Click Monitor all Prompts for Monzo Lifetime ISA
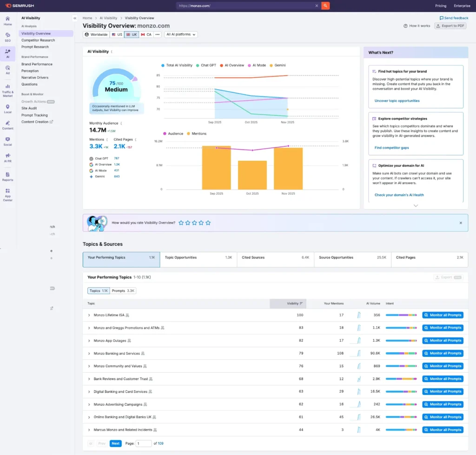 pos(443,315)
